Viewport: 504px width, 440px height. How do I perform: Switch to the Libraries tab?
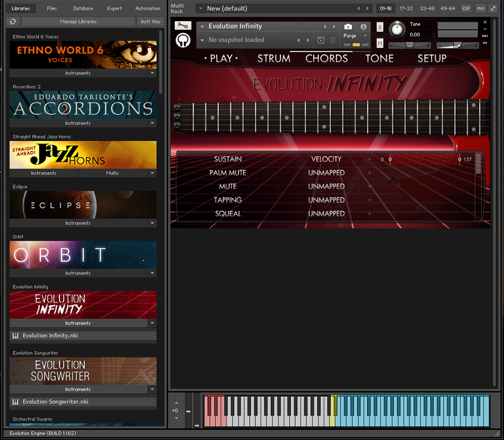click(21, 8)
